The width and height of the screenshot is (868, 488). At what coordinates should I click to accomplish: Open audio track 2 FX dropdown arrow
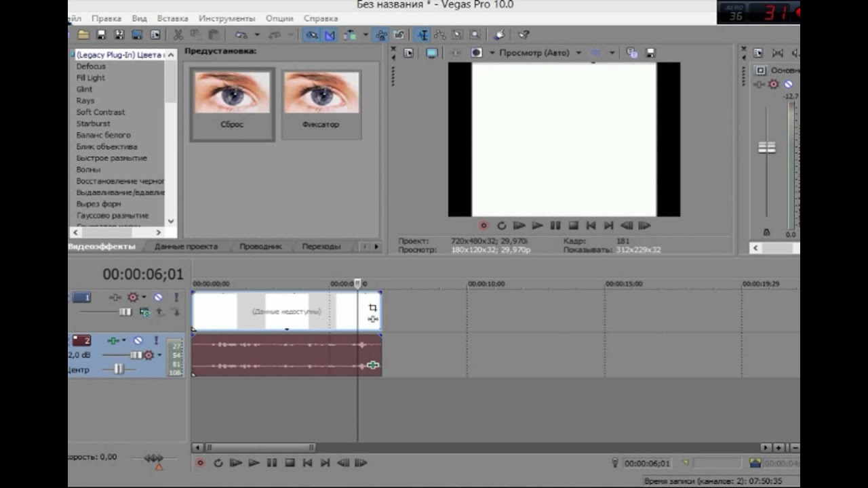tap(159, 355)
